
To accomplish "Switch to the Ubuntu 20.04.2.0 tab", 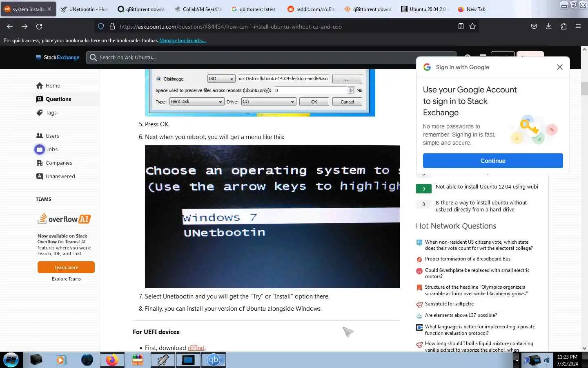I will (x=424, y=9).
